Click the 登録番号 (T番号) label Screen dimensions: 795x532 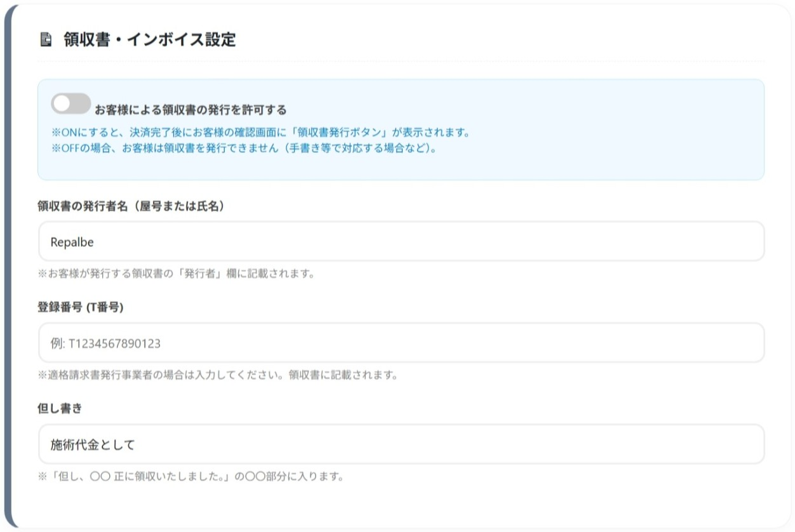click(x=80, y=308)
